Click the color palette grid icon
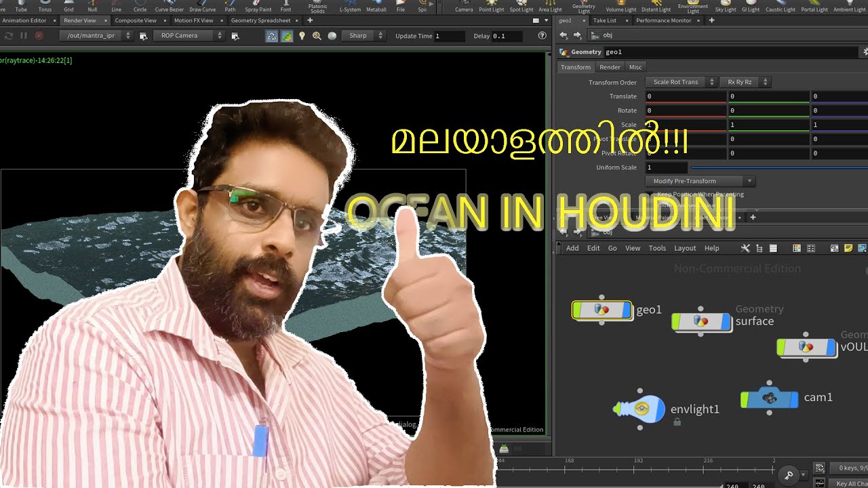 coord(797,248)
